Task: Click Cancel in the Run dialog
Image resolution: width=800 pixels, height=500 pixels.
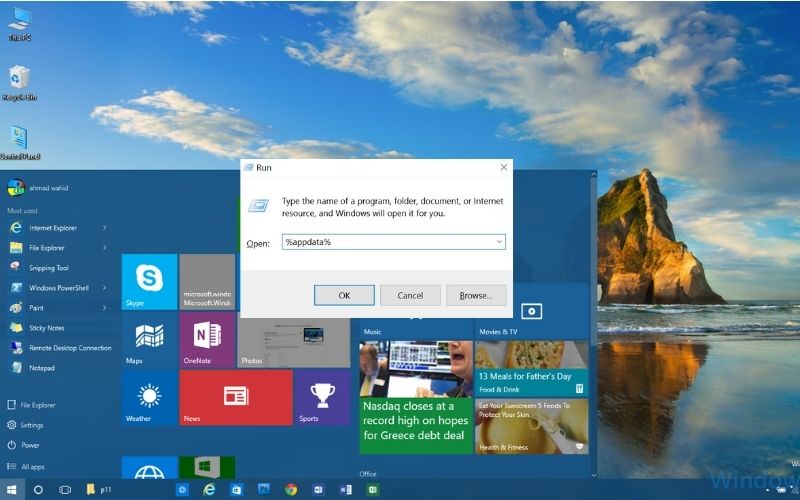Action: [x=410, y=295]
